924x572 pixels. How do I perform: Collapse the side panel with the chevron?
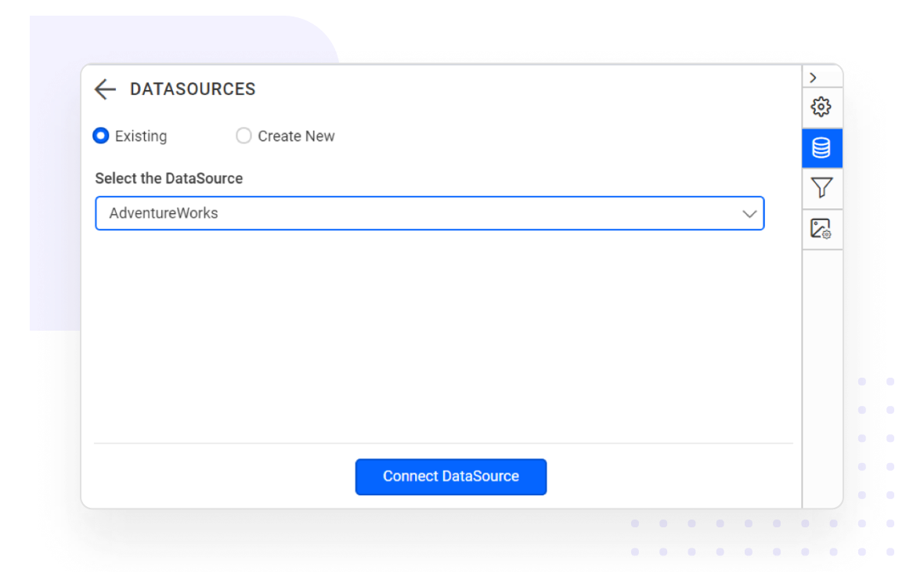pyautogui.click(x=814, y=78)
